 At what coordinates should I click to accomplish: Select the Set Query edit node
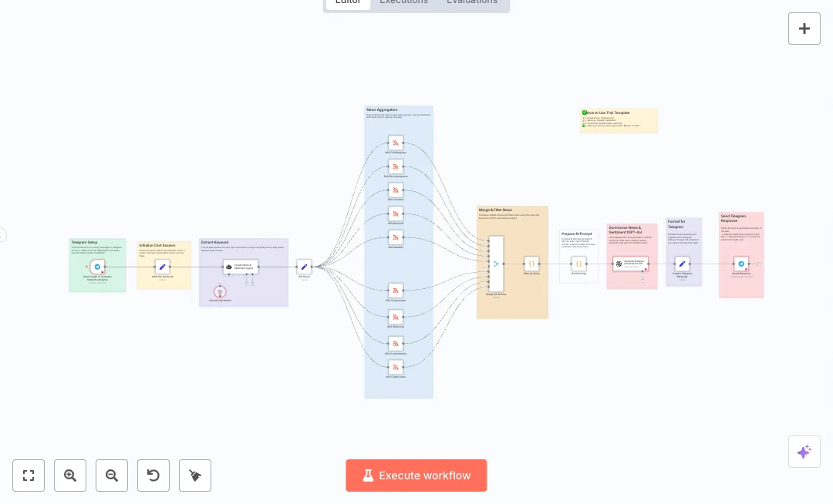[304, 267]
